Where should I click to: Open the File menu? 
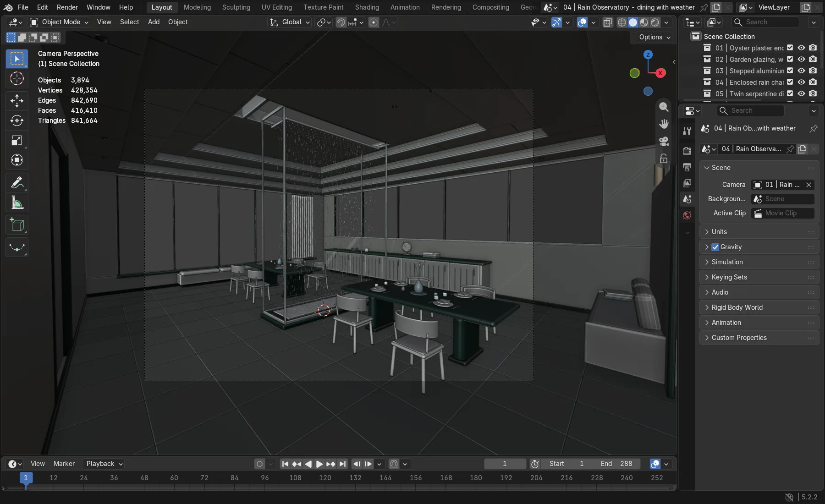click(23, 7)
